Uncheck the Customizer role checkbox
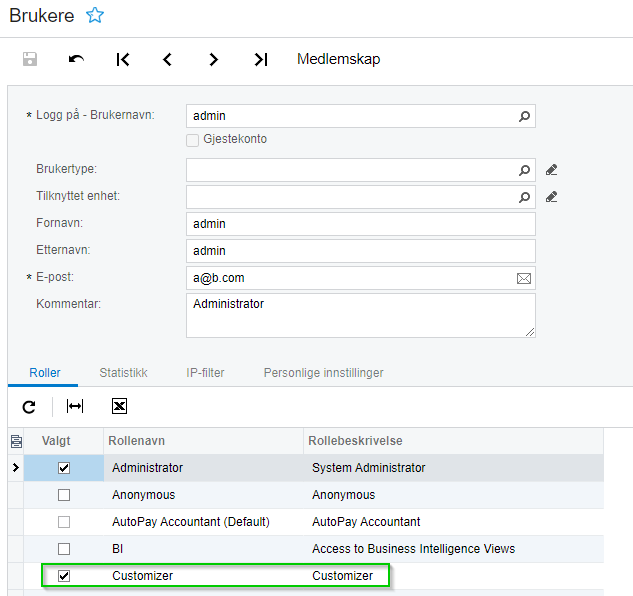633x596 pixels. pyautogui.click(x=64, y=576)
